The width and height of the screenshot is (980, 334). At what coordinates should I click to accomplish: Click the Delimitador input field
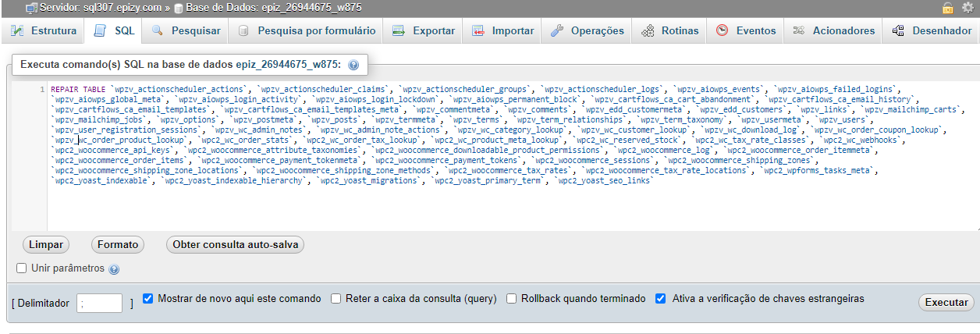(x=99, y=304)
